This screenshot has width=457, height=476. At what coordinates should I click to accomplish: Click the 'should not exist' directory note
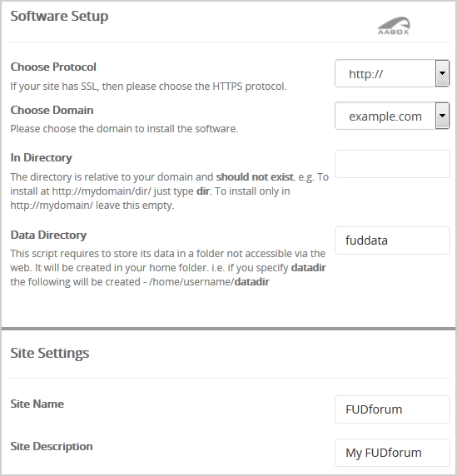tap(255, 177)
